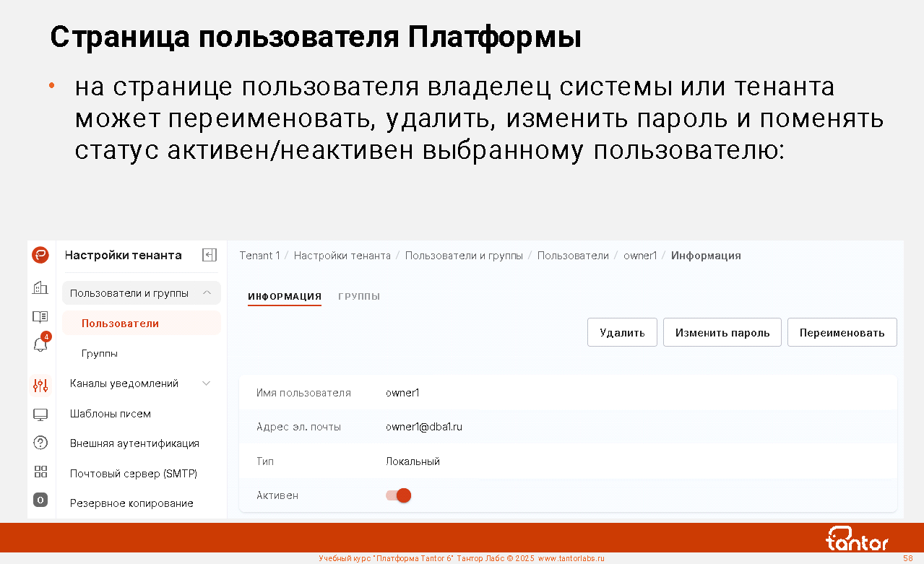924x564 pixels.
Task: Switch to the 'Группы' tab
Action: [359, 297]
